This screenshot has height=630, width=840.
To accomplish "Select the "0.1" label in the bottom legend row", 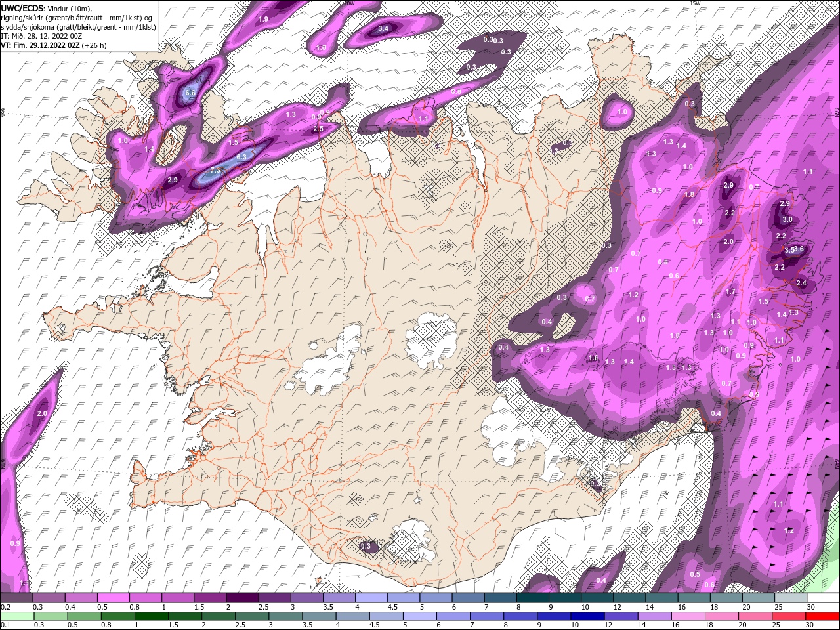I will pos(6,625).
